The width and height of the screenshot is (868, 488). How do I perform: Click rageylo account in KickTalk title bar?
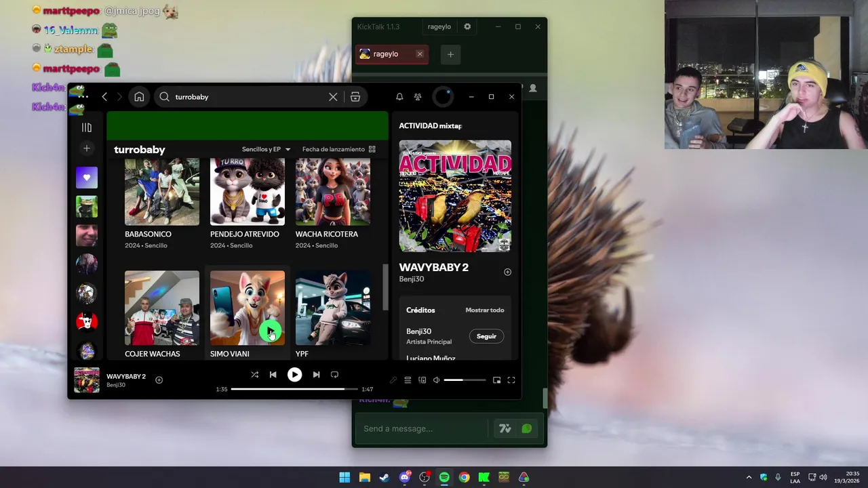439,27
